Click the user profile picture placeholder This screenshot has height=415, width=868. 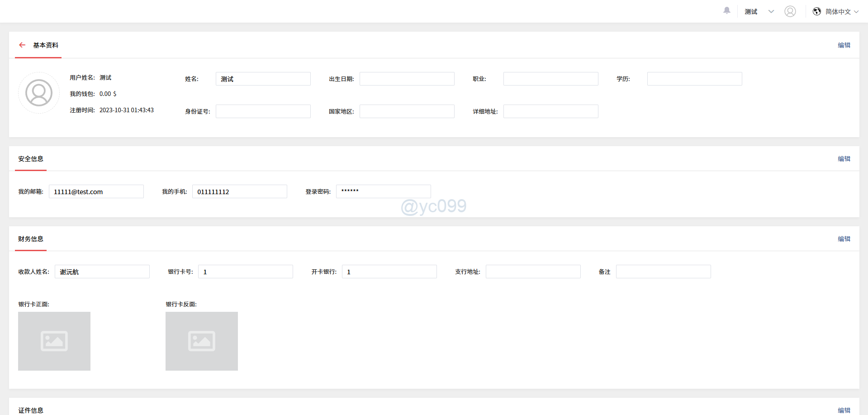(38, 92)
